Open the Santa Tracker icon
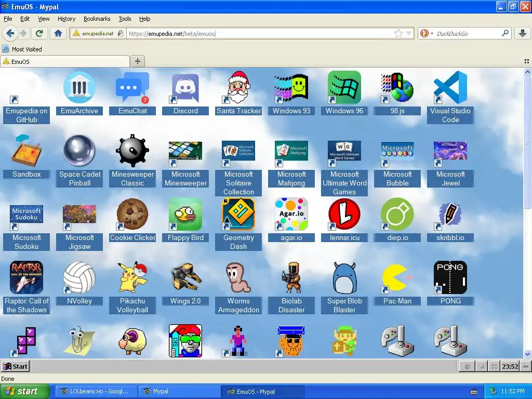Viewport: 532px width, 399px height. [x=238, y=87]
